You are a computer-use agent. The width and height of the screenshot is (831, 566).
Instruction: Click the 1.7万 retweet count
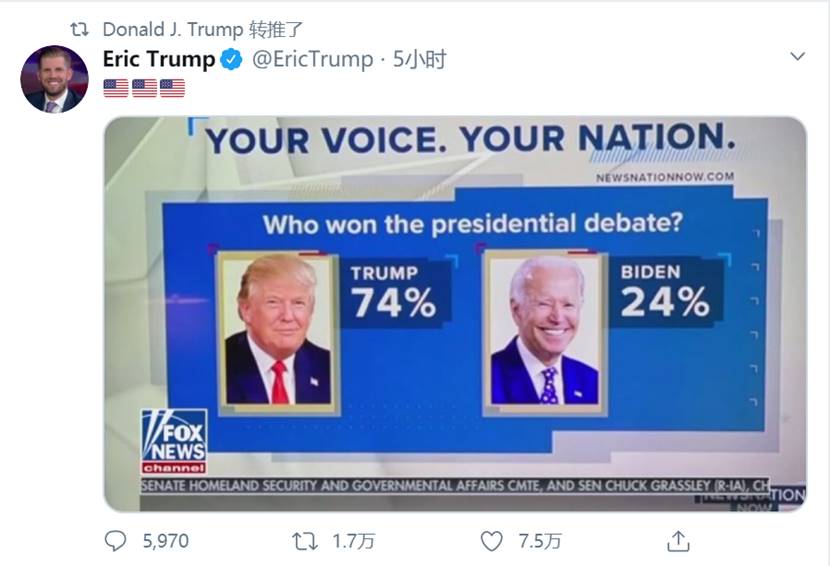click(354, 541)
